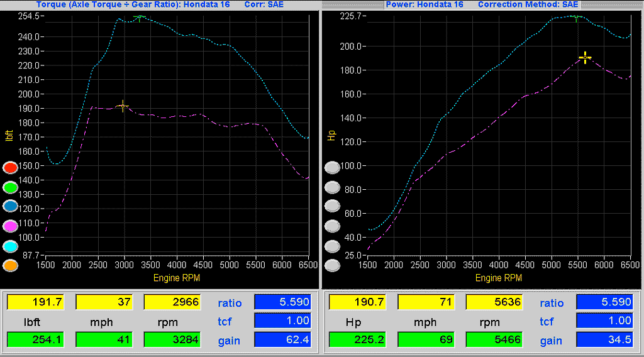Click the torque gain field showing 62.4
This screenshot has height=357, width=644.
tap(282, 340)
